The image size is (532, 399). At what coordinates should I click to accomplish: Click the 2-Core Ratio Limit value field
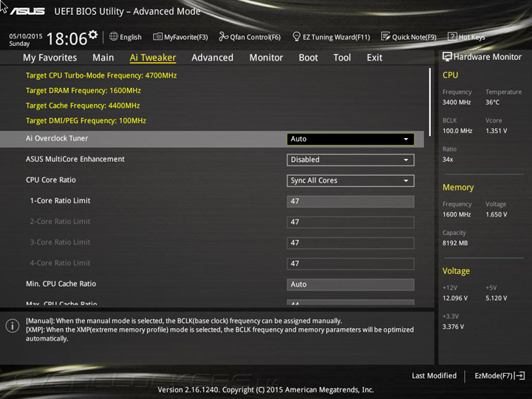click(x=350, y=222)
